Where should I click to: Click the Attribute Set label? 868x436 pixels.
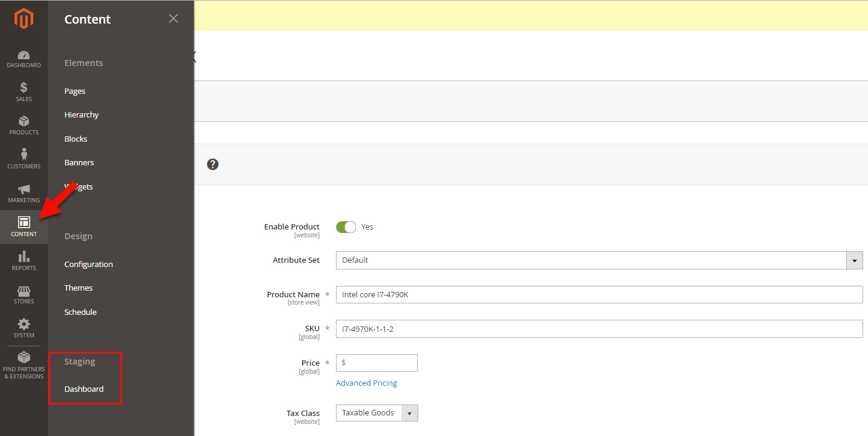[x=296, y=260]
